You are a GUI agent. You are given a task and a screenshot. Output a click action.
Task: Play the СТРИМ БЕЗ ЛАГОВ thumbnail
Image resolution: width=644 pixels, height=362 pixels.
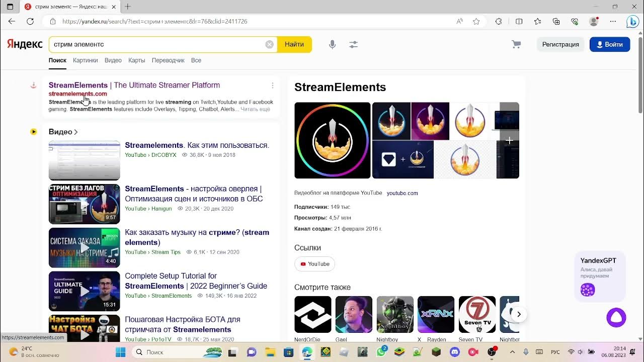click(x=85, y=204)
